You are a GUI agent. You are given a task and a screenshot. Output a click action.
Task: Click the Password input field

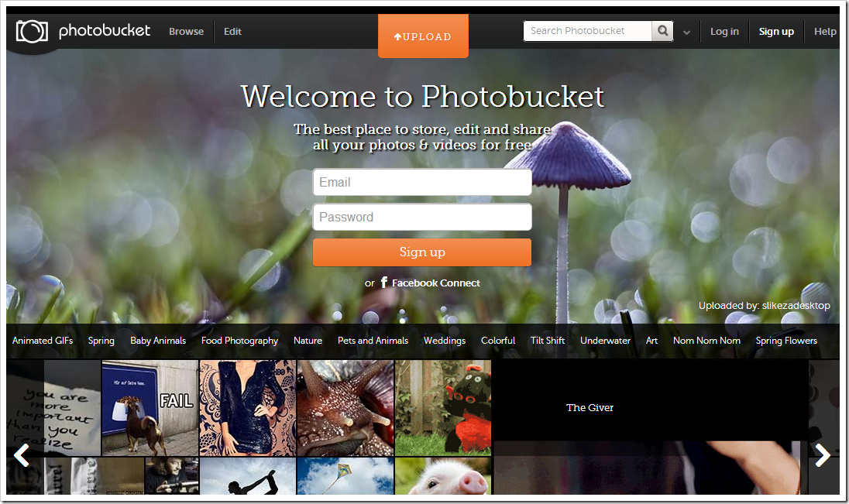[422, 217]
